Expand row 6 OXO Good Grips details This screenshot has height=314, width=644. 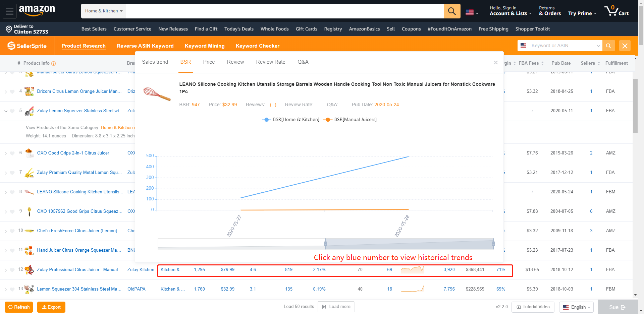5,153
